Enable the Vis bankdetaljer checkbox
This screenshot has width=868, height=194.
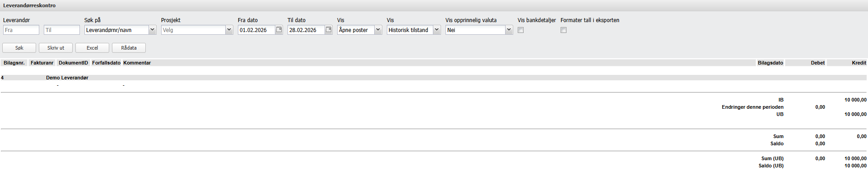(x=520, y=30)
